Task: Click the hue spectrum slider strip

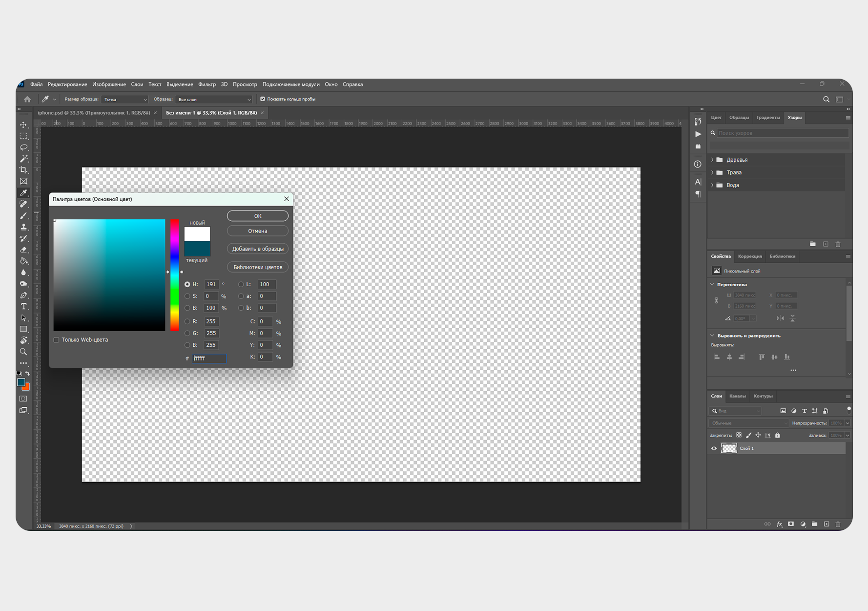Action: 175,275
